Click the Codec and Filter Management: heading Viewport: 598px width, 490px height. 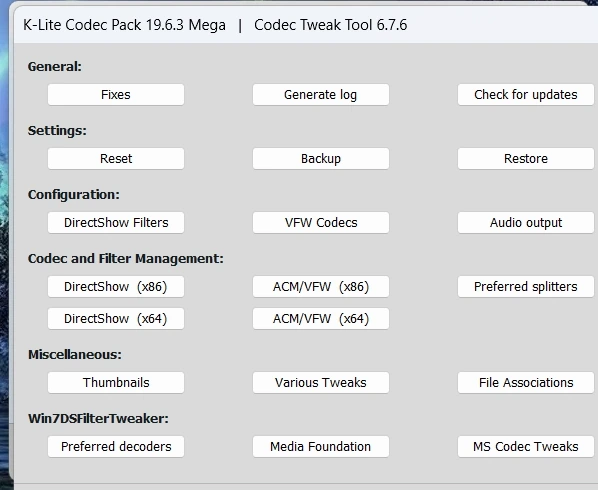(125, 259)
